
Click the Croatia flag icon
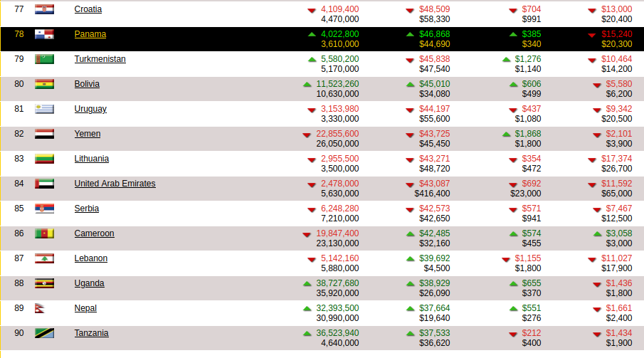coord(44,9)
